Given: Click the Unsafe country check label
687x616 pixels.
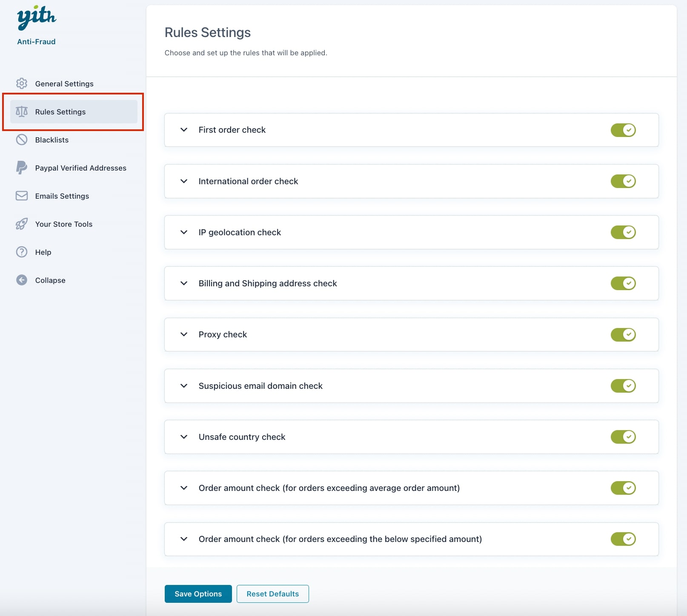Looking at the screenshot, I should tap(242, 437).
